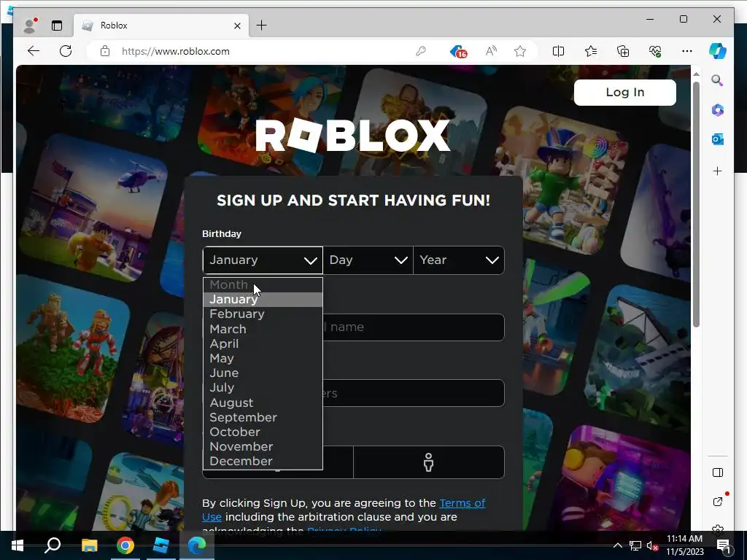Screen dimensions: 747x560
Task: Choose June from the list
Action: (263, 373)
